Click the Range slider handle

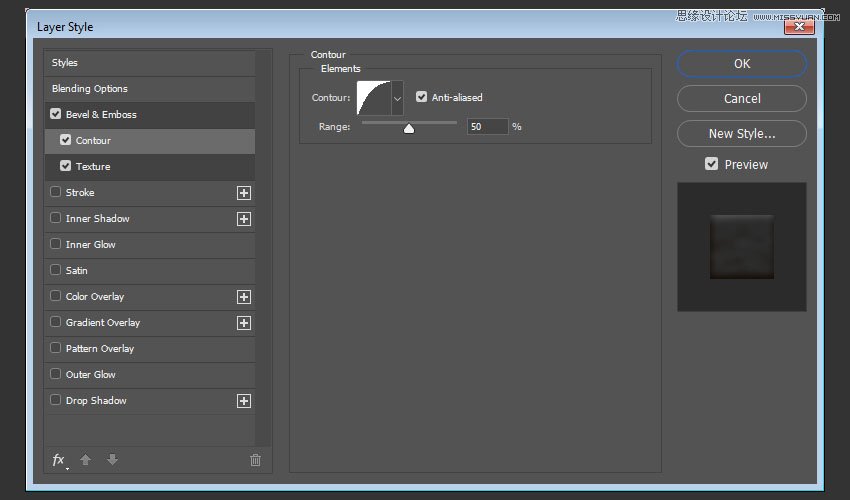point(409,128)
